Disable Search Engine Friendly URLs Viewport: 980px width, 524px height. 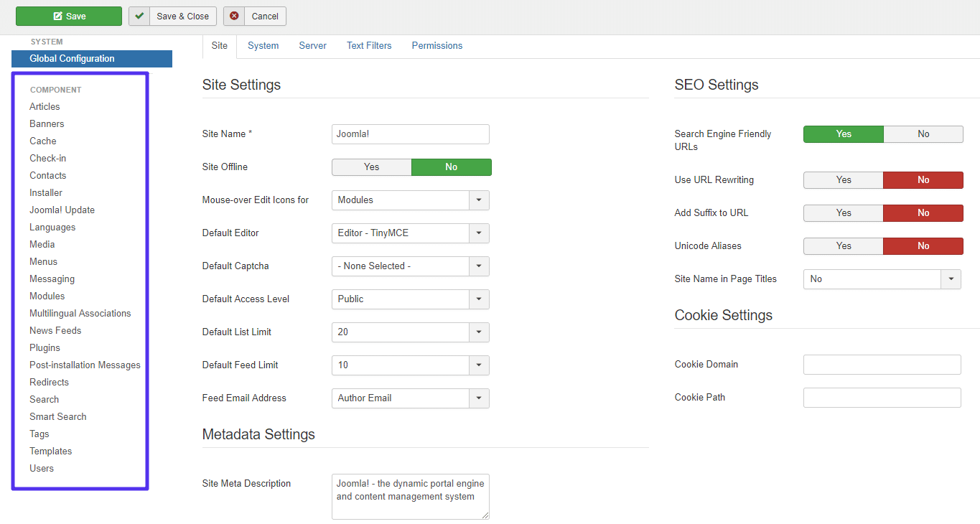[x=923, y=134]
